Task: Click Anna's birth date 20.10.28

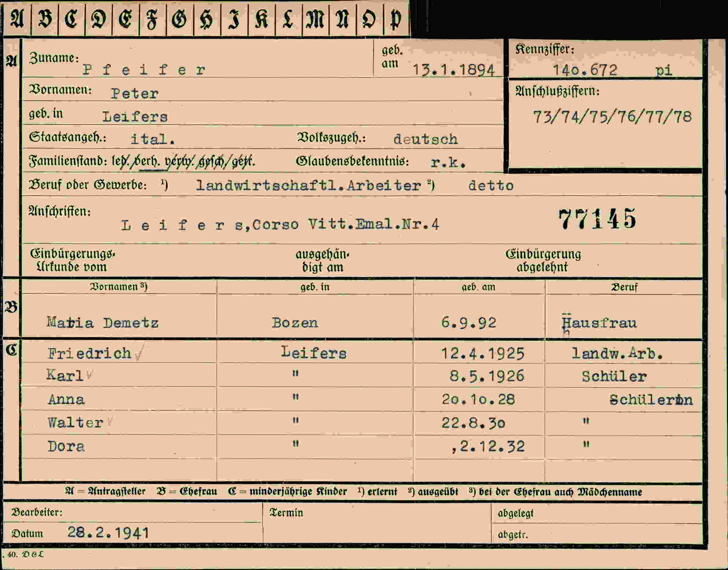Action: tap(478, 400)
